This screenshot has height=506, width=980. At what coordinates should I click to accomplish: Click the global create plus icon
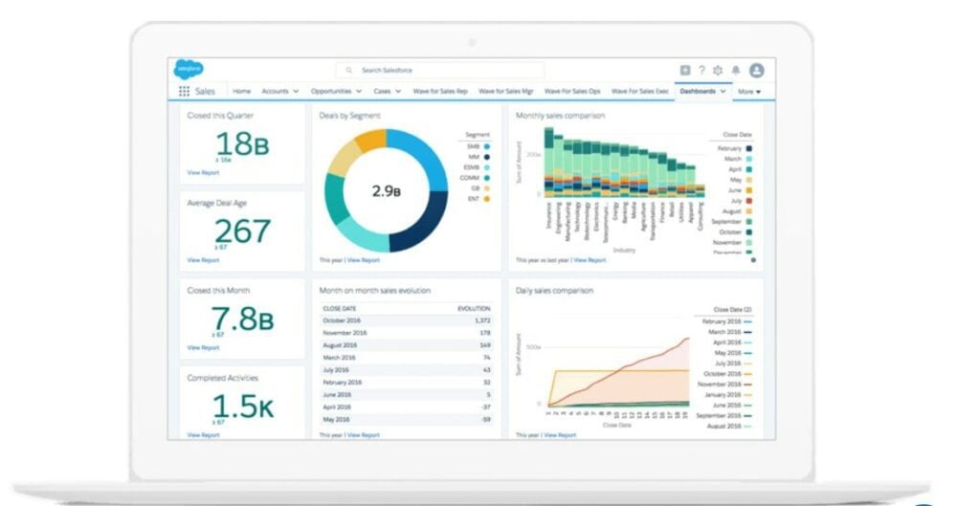685,71
